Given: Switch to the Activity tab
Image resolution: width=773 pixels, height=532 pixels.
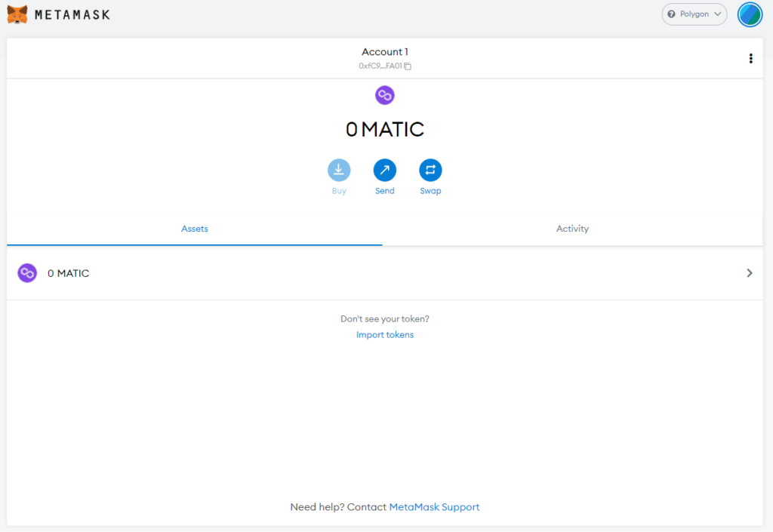Looking at the screenshot, I should pos(572,229).
